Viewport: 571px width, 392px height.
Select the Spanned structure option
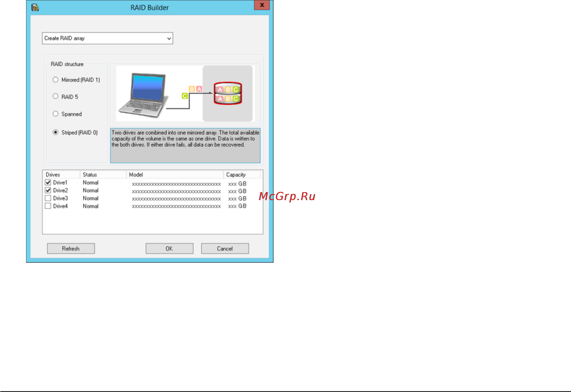[56, 114]
